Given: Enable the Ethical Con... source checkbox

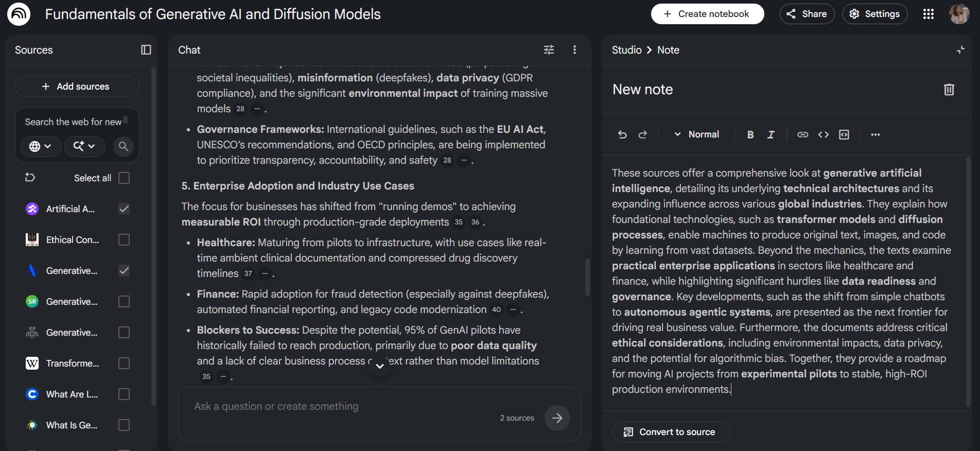Looking at the screenshot, I should pos(124,240).
